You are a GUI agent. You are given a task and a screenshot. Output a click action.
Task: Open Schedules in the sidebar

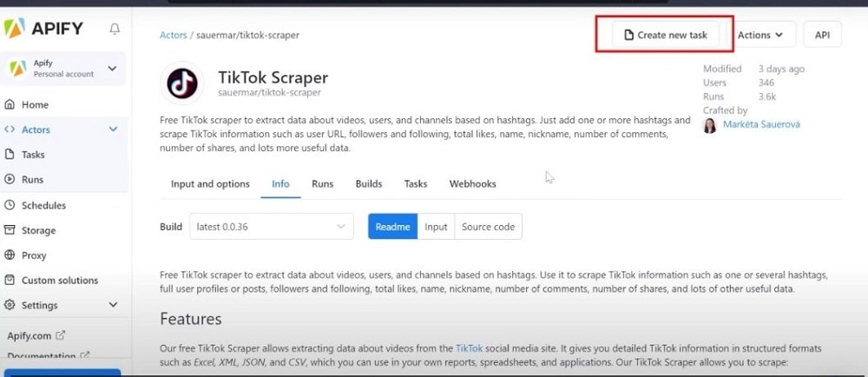(x=43, y=205)
